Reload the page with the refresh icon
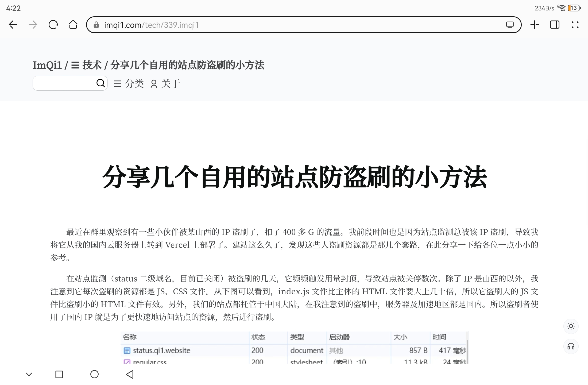588x385 pixels. click(x=53, y=25)
